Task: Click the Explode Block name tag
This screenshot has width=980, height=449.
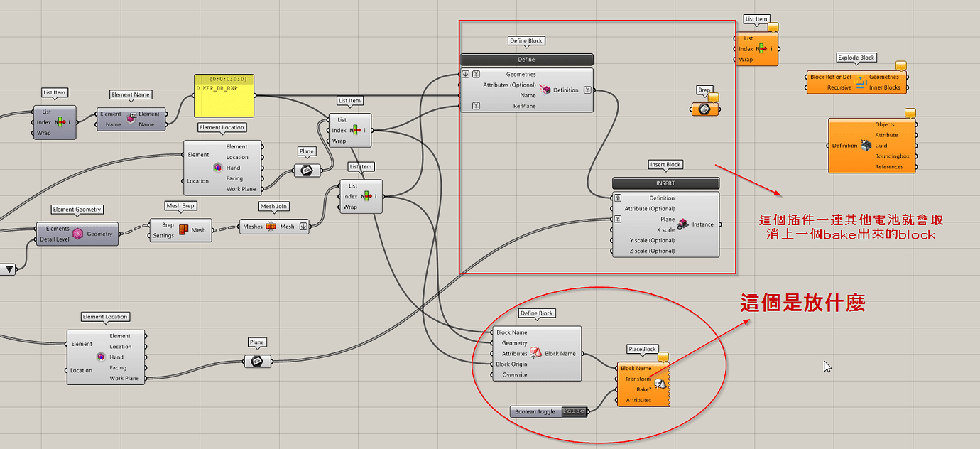Action: pos(857,58)
